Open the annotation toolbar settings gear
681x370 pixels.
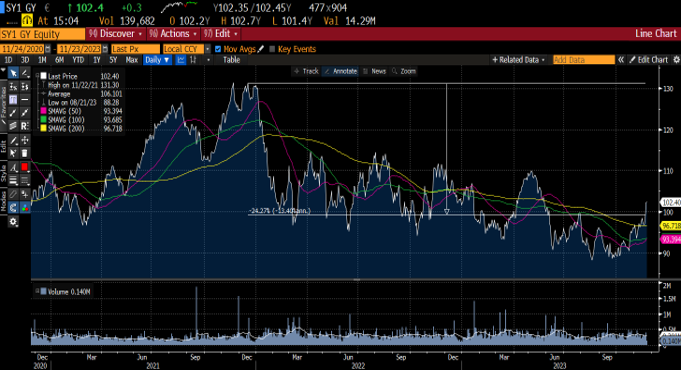13,222
